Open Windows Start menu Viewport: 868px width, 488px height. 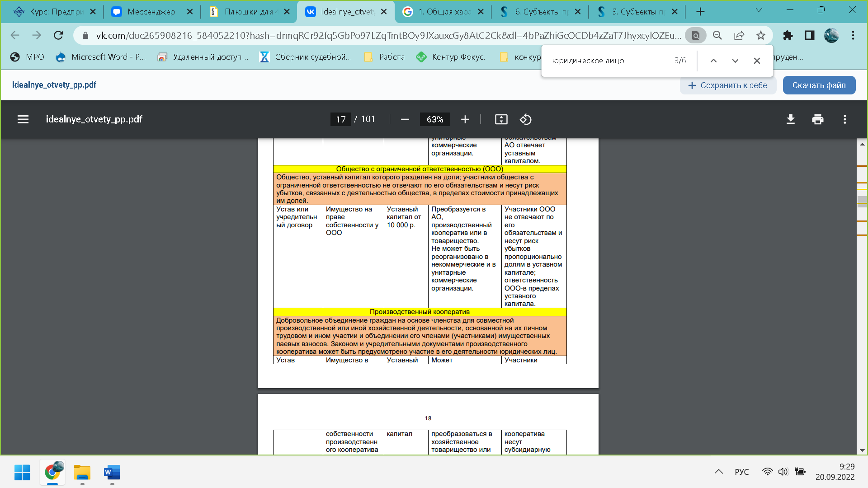[22, 472]
